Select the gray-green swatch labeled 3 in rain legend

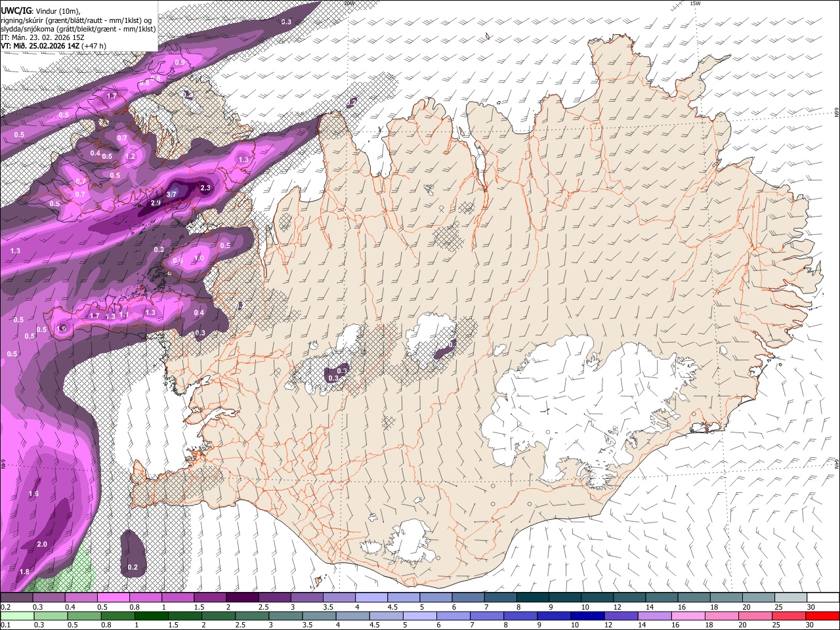(285, 616)
